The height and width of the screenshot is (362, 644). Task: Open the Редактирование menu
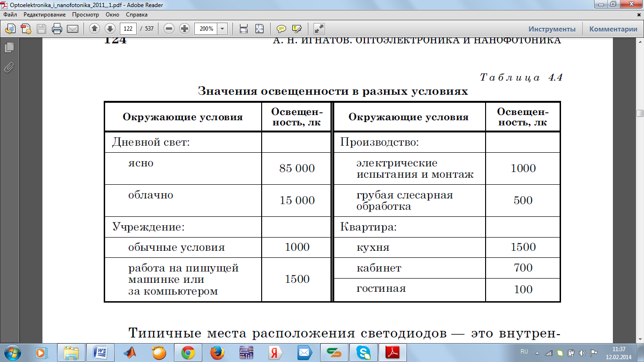point(45,15)
